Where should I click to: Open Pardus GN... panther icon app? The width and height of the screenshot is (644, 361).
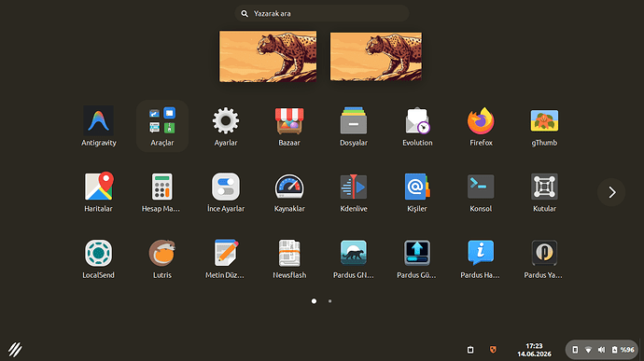click(x=353, y=258)
